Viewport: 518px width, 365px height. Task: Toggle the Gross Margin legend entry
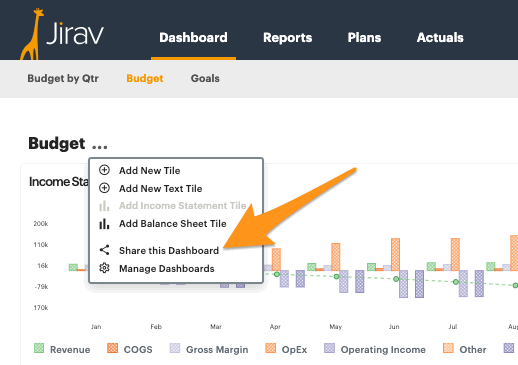(209, 349)
